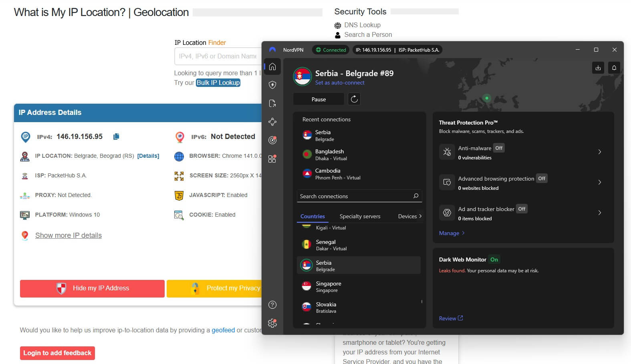Switch to Countries tab
The width and height of the screenshot is (631, 364).
(312, 216)
